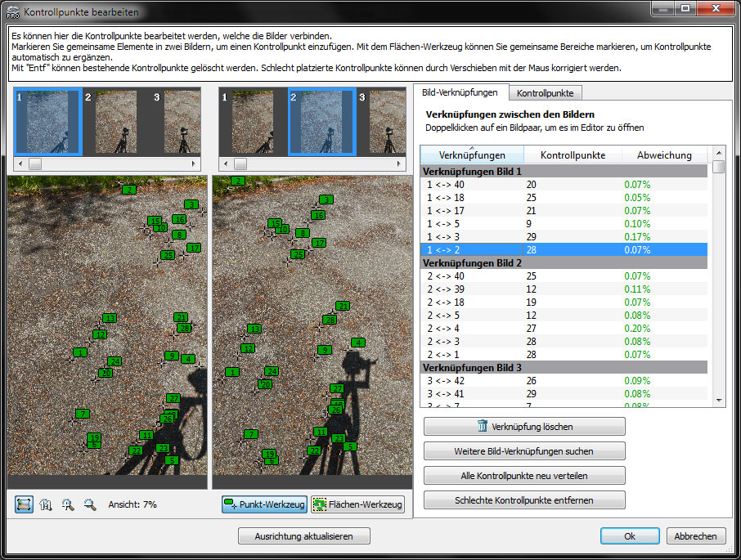Select link row 1 <-> 5
Viewport: 741px width, 560px height.
(x=564, y=224)
